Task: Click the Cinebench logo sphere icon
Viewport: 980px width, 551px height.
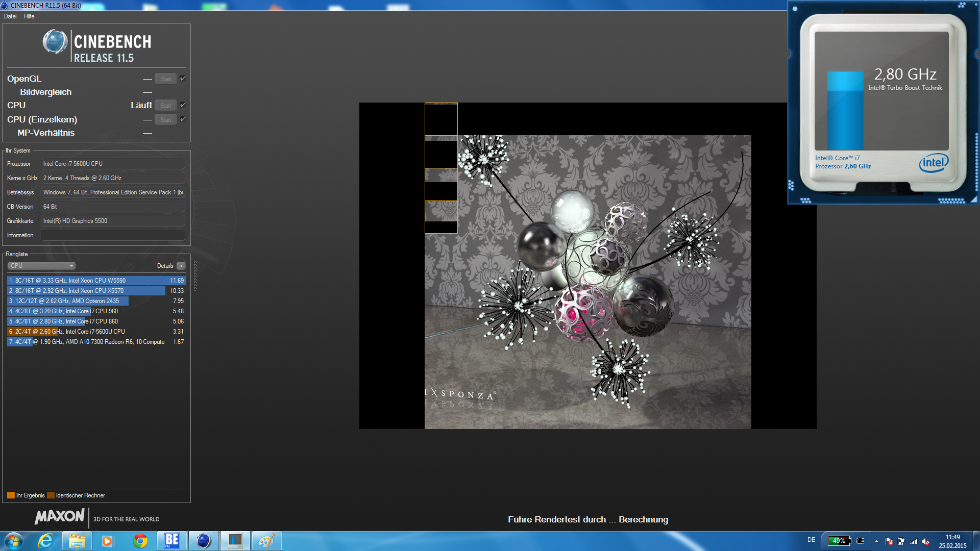Action: tap(55, 42)
